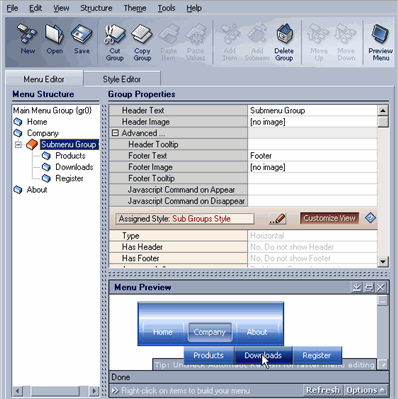Image resolution: width=398 pixels, height=399 pixels.
Task: Open the Structure menu
Action: click(x=96, y=8)
